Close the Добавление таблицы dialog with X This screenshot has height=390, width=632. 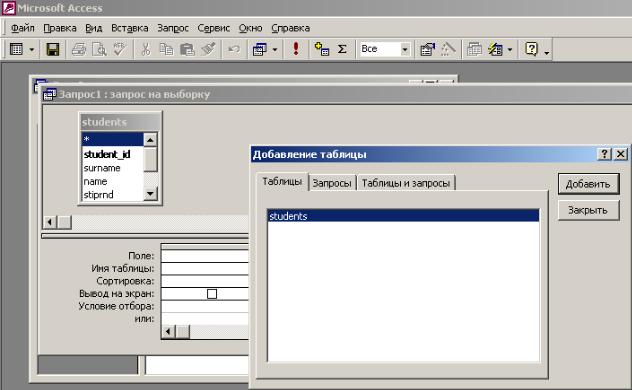point(621,154)
